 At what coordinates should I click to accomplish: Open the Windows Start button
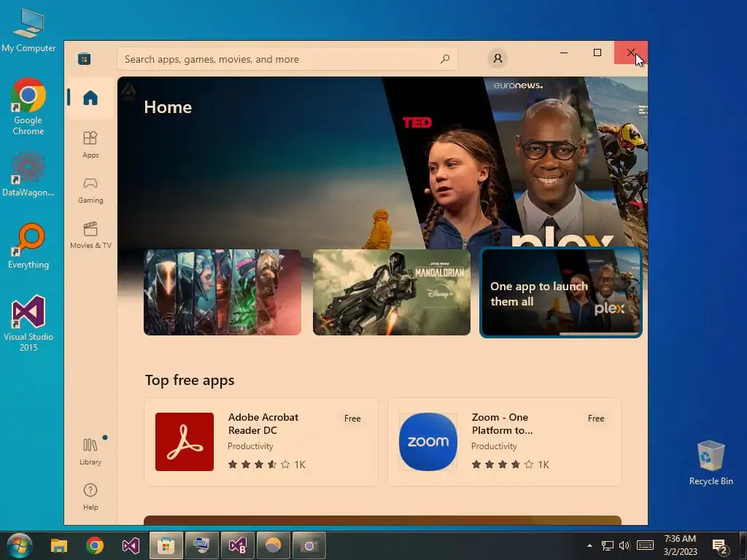pos(20,545)
